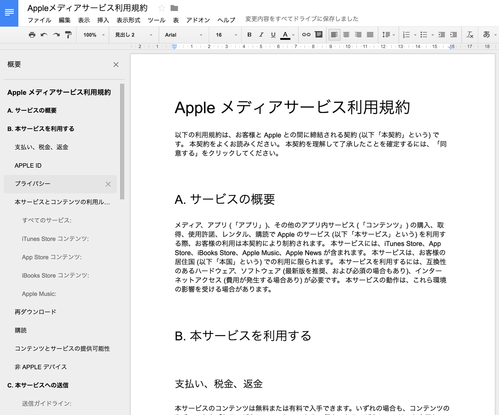Screen dimensions: 499x415
Task: Open the 見出し 2 paragraph style dropdown
Action: tap(133, 35)
